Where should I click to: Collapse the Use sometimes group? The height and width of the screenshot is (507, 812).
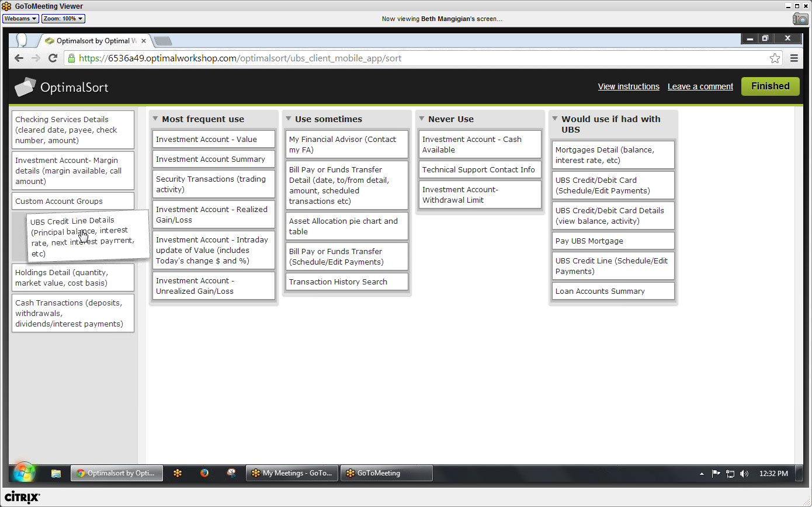tap(289, 119)
